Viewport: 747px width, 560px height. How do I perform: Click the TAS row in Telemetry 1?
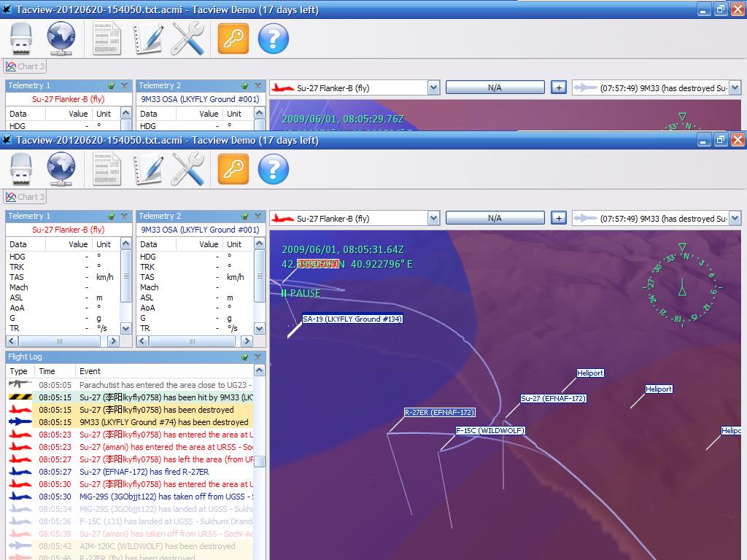(x=63, y=277)
